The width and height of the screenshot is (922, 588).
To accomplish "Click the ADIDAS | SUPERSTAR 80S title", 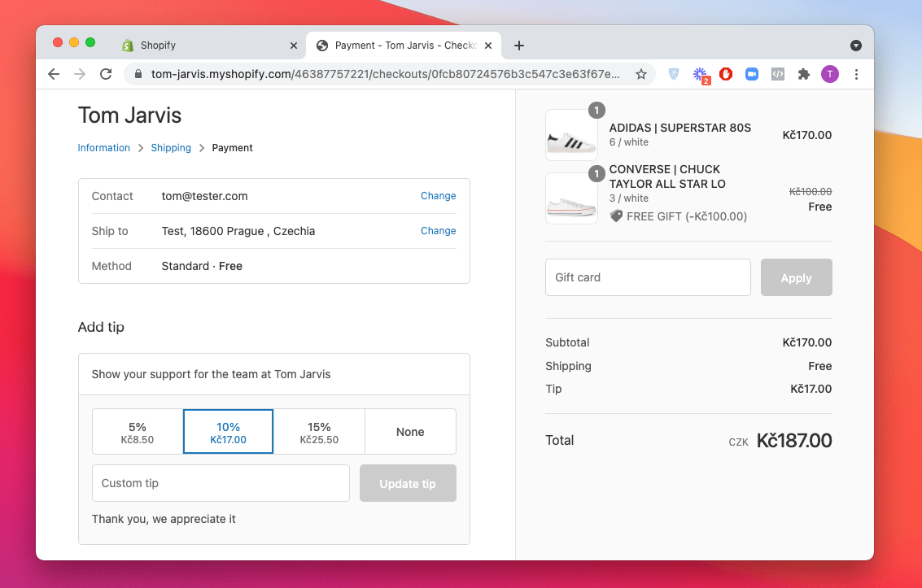I will pyautogui.click(x=679, y=128).
